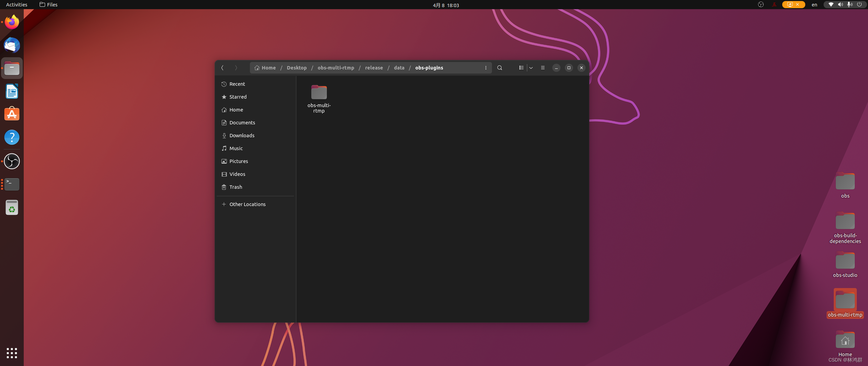Click release in the path bar
868x366 pixels.
374,68
